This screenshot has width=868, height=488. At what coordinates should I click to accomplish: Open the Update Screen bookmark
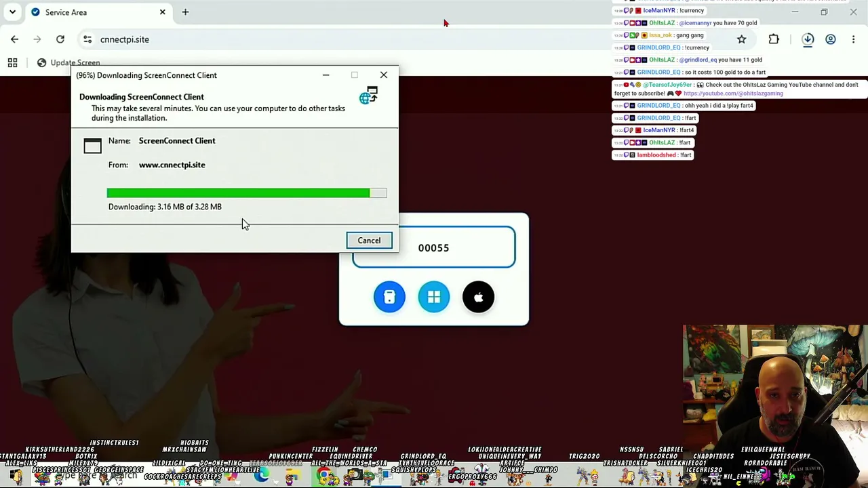pyautogui.click(x=68, y=63)
